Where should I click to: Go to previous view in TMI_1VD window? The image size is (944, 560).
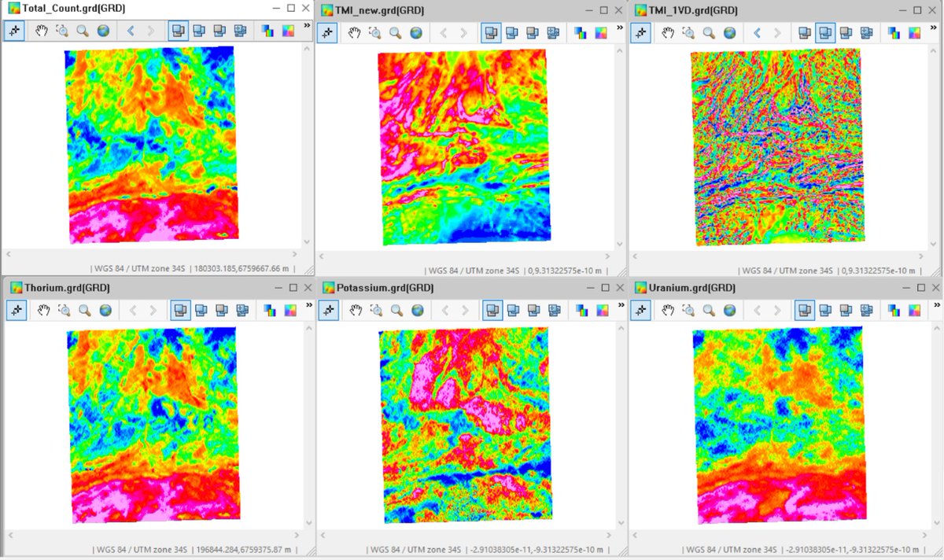coord(757,33)
